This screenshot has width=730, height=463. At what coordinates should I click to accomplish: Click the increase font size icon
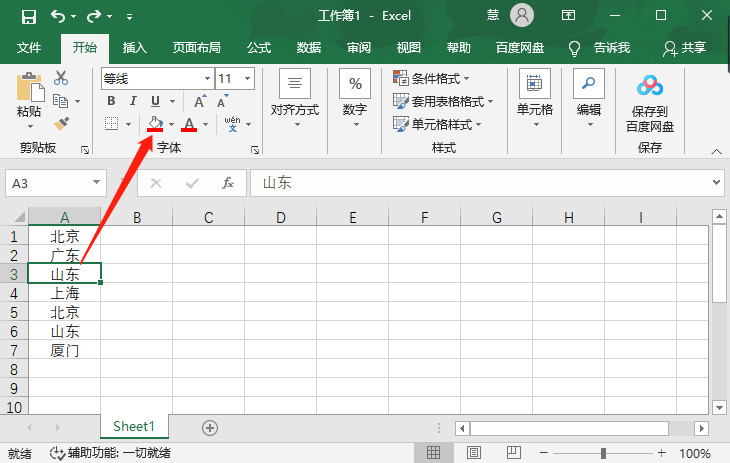(x=200, y=101)
